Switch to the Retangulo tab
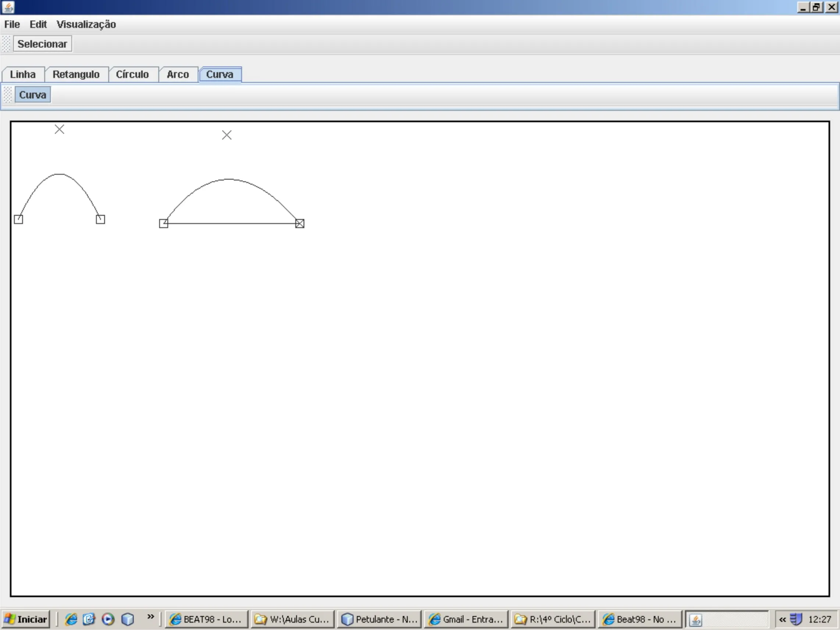 pos(76,74)
